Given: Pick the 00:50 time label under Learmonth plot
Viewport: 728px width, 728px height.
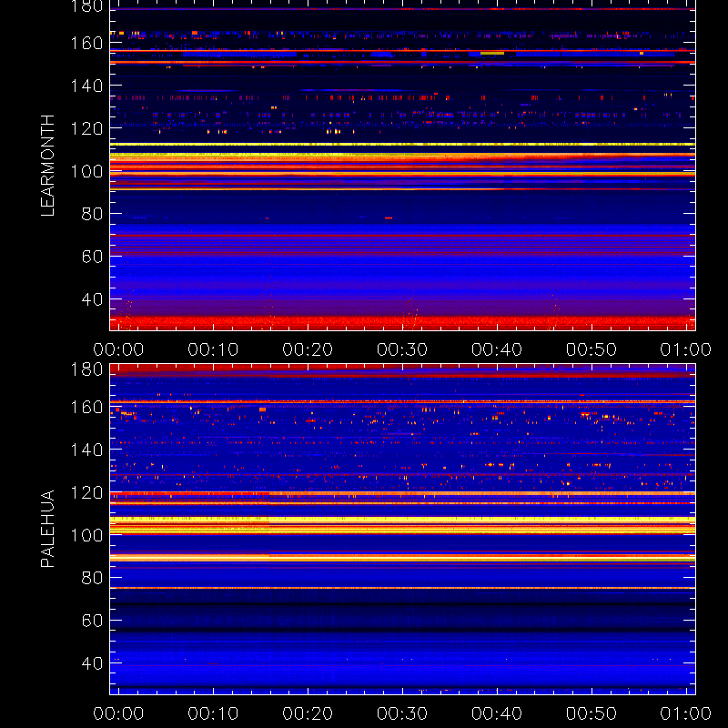Looking at the screenshot, I should click(x=591, y=349).
